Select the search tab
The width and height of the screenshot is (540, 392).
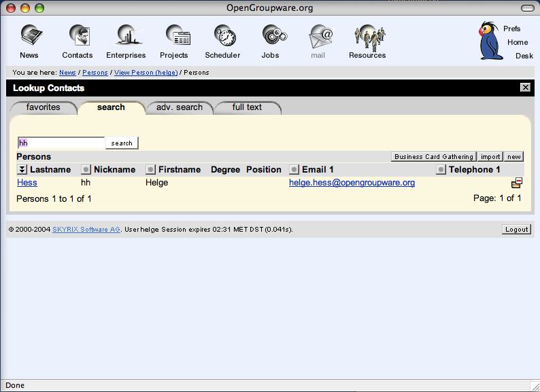point(111,107)
